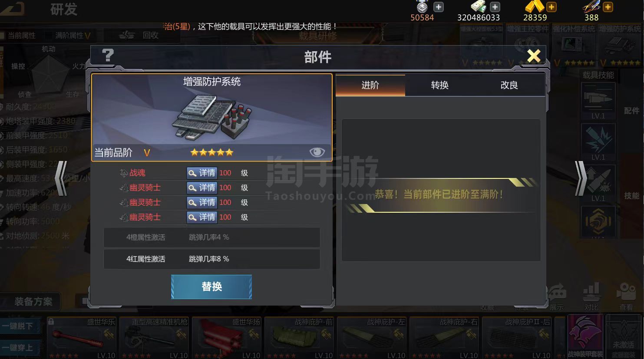The height and width of the screenshot is (359, 644).
Task: Add cash with the plus icon
Action: 495,7
